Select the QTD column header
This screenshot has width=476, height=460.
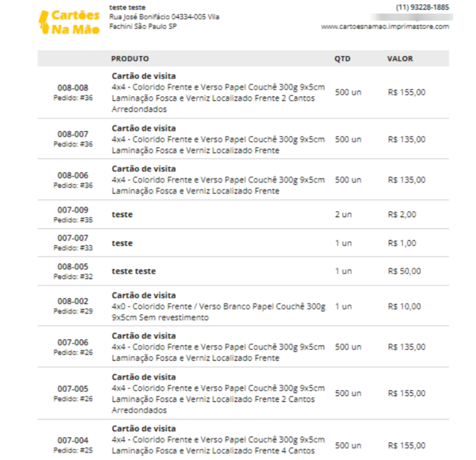tap(343, 59)
